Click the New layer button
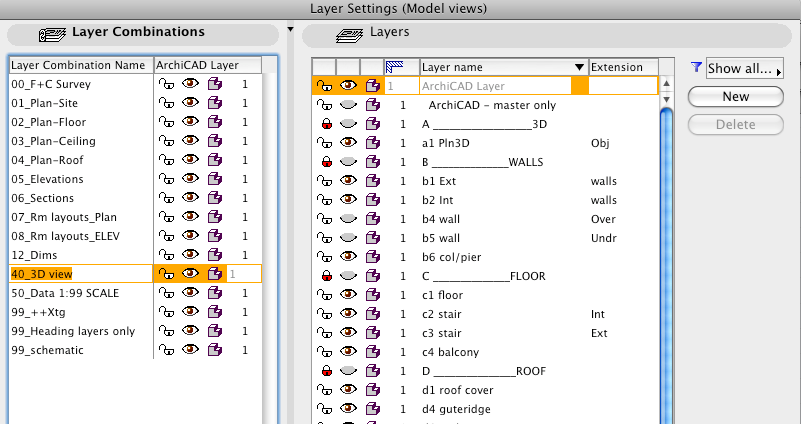This screenshot has width=801, height=424. click(736, 97)
